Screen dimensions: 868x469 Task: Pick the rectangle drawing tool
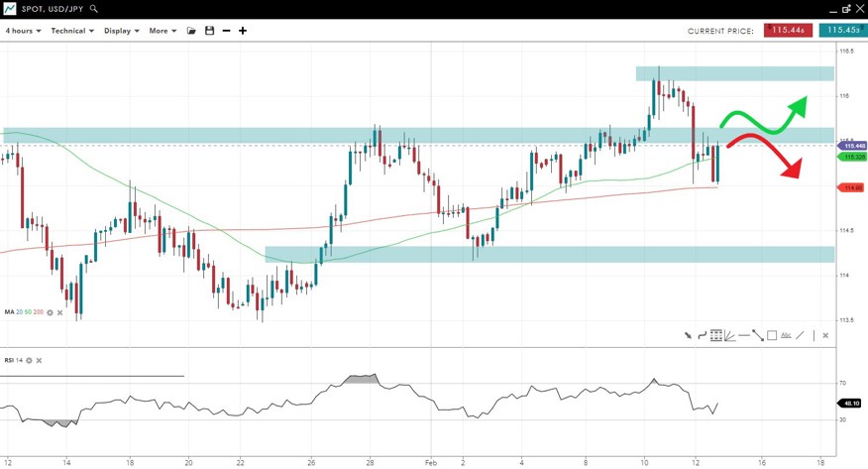click(x=772, y=335)
